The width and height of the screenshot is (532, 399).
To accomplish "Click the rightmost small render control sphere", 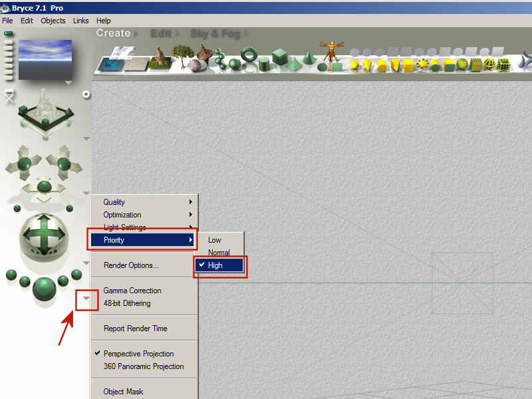I will pos(76,275).
